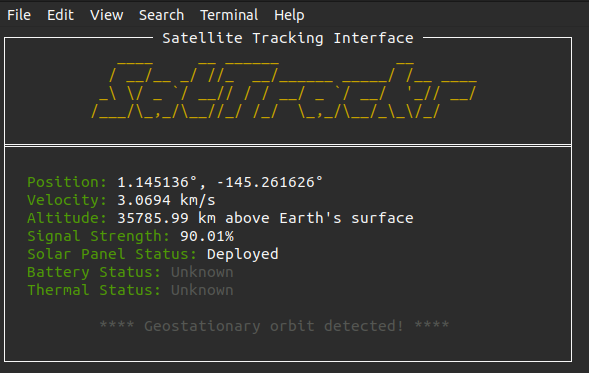Click the altitude value '35785.99 km above Earth's surface'

pos(265,218)
